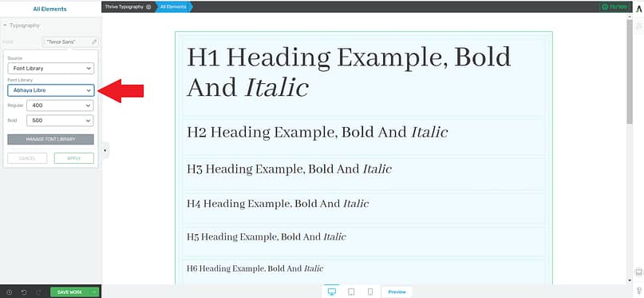The width and height of the screenshot is (644, 298).
Task: Click the faded panel icon below the logo
Action: click(x=638, y=26)
